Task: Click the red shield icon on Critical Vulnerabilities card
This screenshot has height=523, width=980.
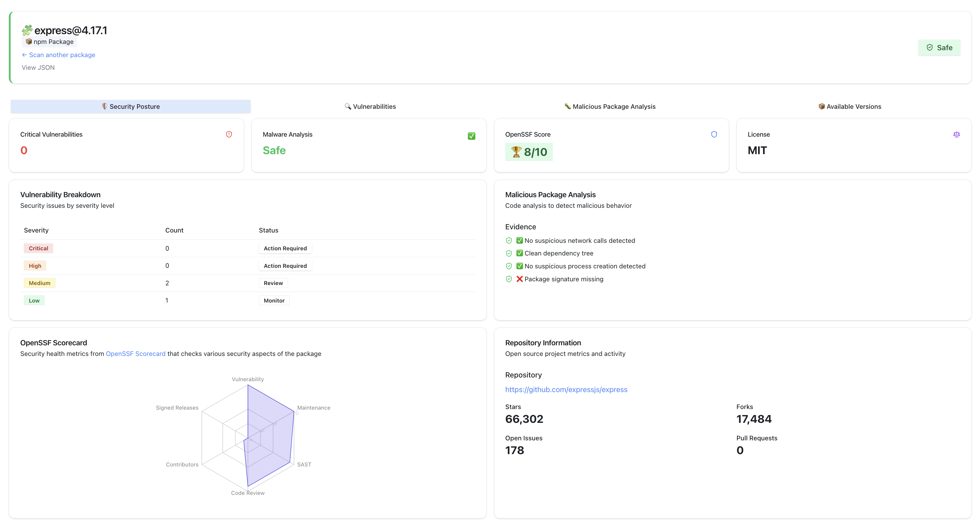Action: click(229, 134)
